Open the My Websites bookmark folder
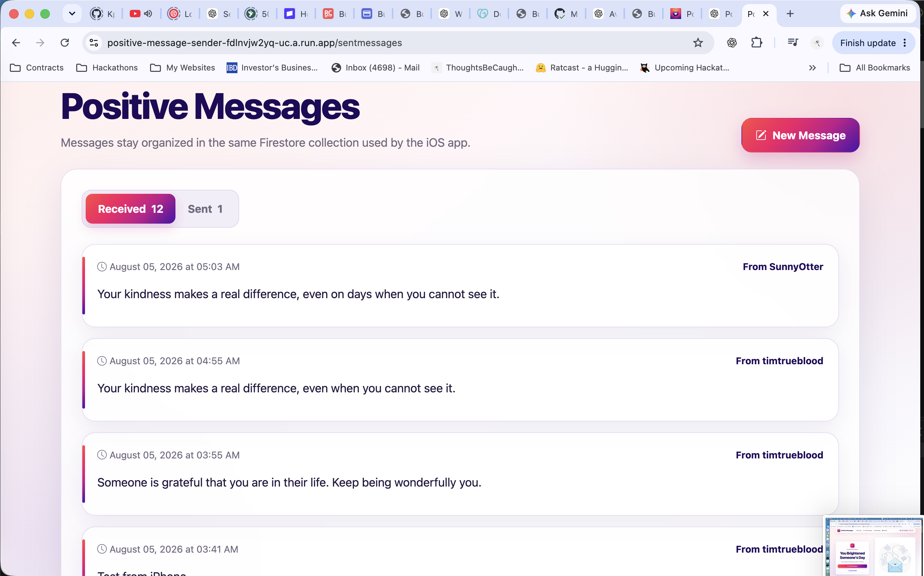 (183, 68)
